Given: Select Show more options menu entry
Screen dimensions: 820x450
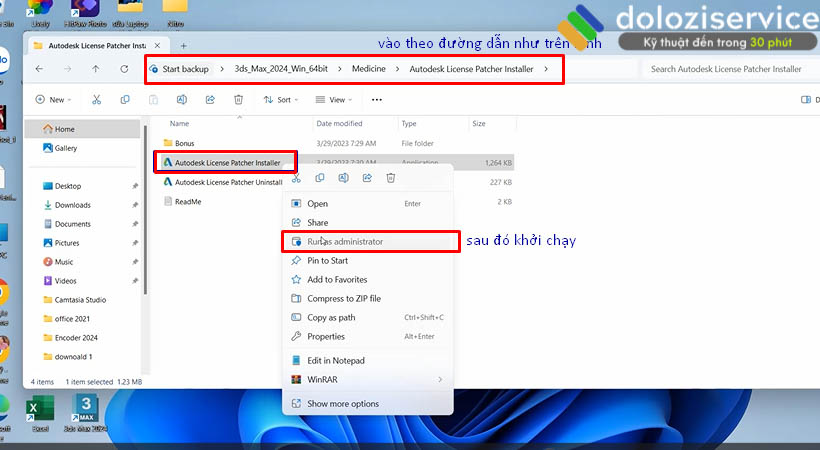Looking at the screenshot, I should coord(342,404).
